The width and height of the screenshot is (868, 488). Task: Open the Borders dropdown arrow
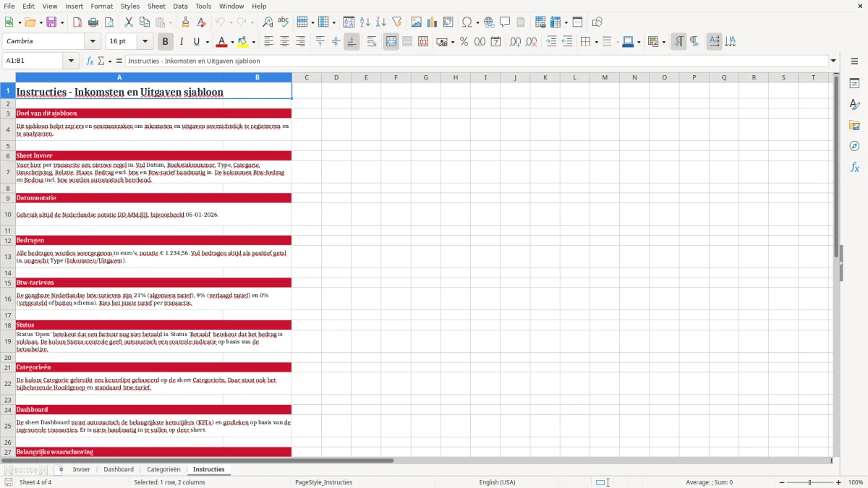point(596,42)
